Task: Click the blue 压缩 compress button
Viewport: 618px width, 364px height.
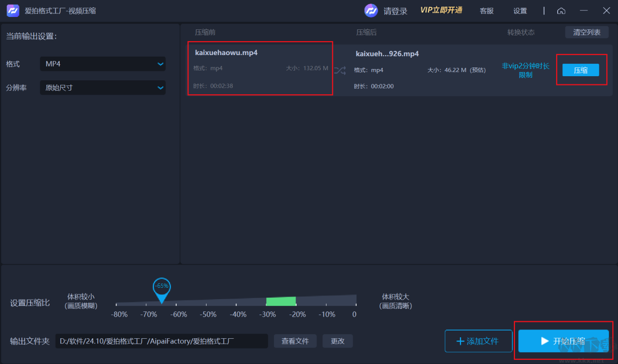Action: click(581, 70)
